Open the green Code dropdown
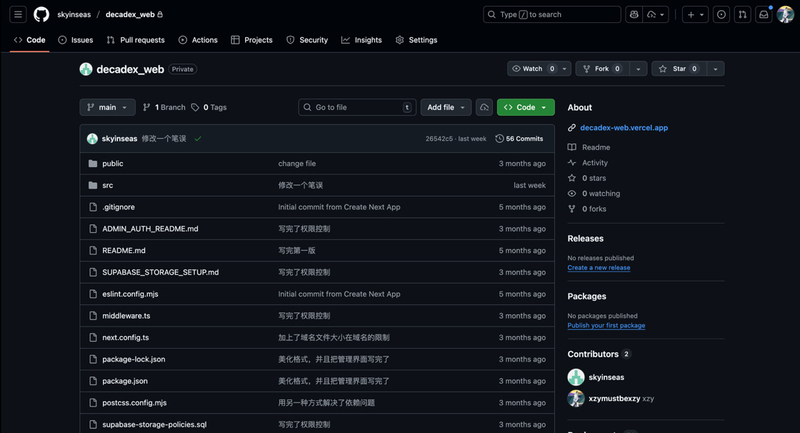Viewport: 800px width, 433px height. [525, 107]
